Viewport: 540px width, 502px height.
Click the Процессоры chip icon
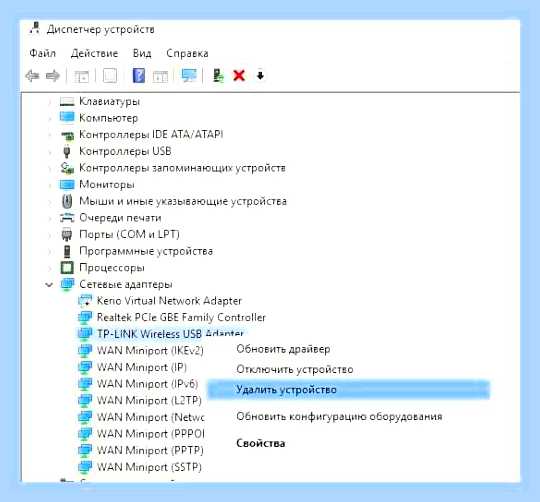click(67, 268)
